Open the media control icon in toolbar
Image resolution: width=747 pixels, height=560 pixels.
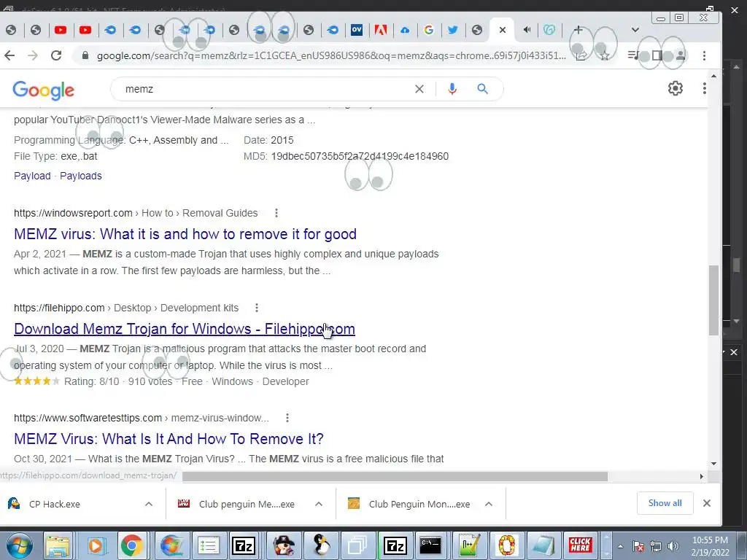click(x=633, y=55)
